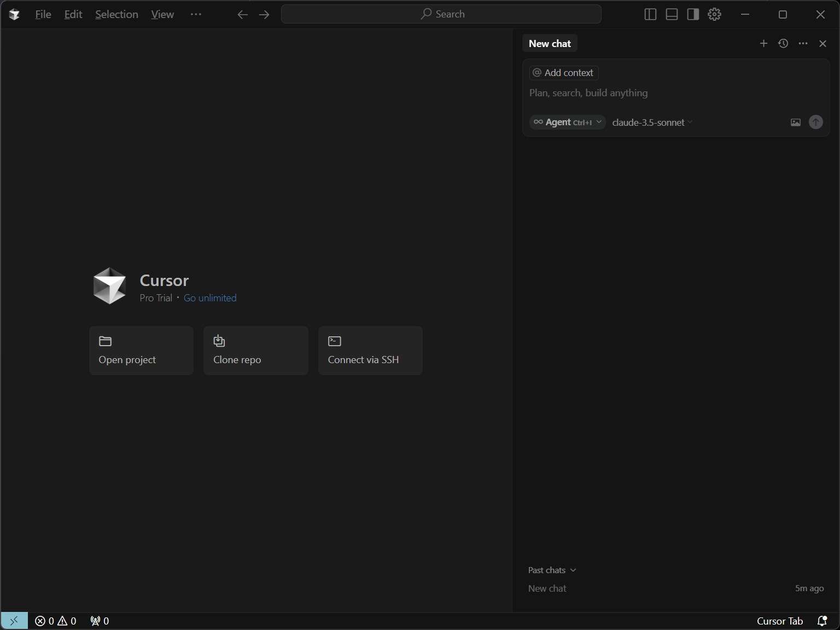
Task: Click the large Cursor cube logo
Action: 109,285
